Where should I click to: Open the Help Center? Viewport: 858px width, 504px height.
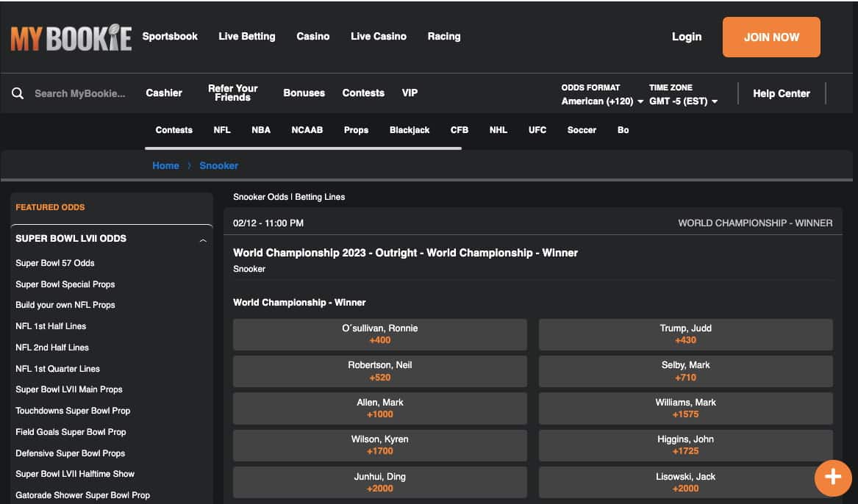782,93
